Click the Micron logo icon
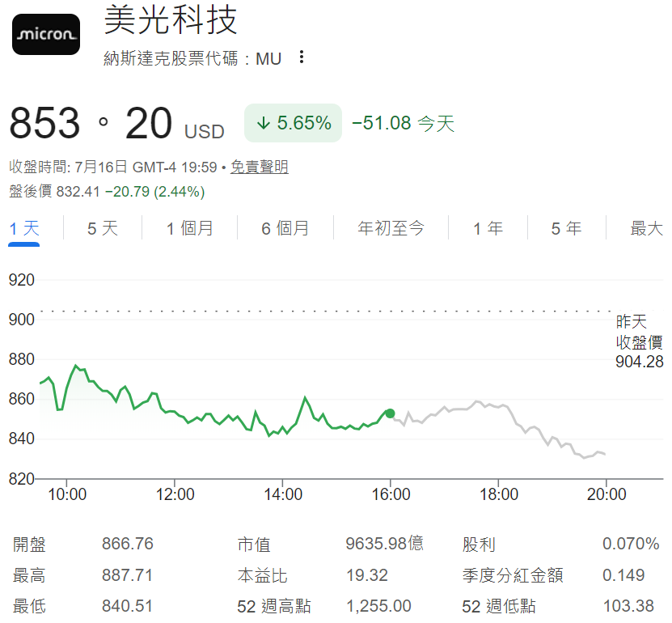The width and height of the screenshot is (672, 623). click(46, 34)
